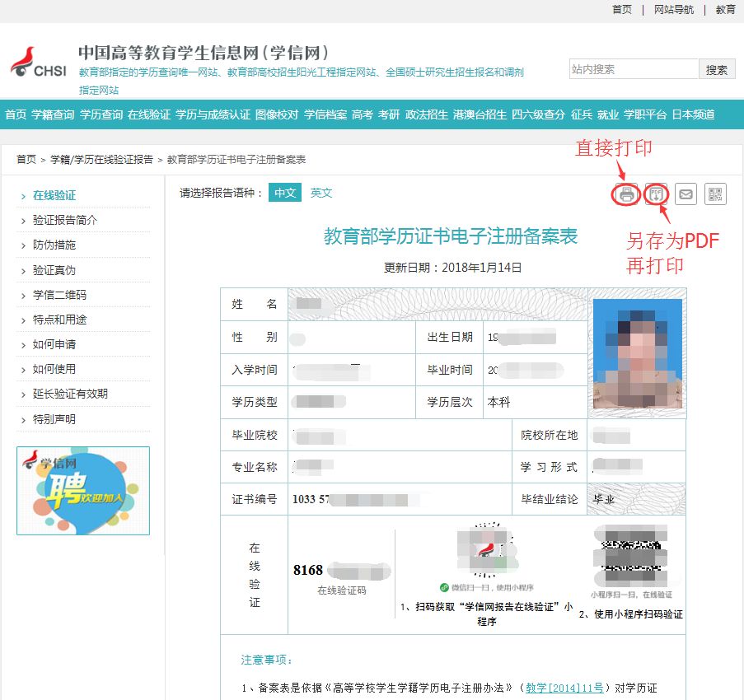The image size is (744, 700).
Task: Click 首页 link in top-right bar
Action: [x=622, y=10]
